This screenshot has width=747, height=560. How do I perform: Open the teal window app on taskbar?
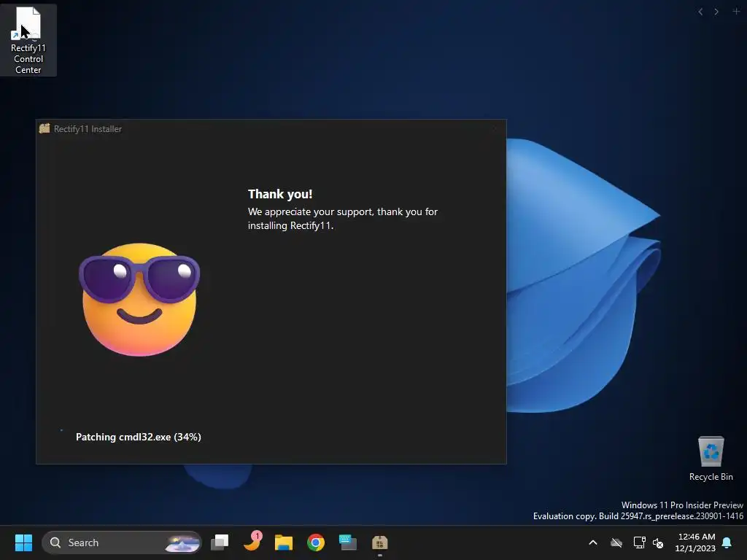[348, 542]
